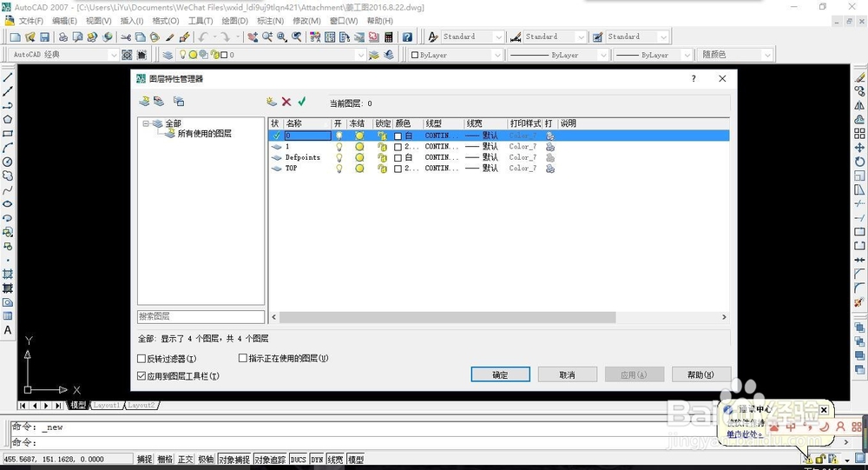The width and height of the screenshot is (868, 470).
Task: Click the Plot (print) icon in toolbar
Action: click(x=63, y=37)
